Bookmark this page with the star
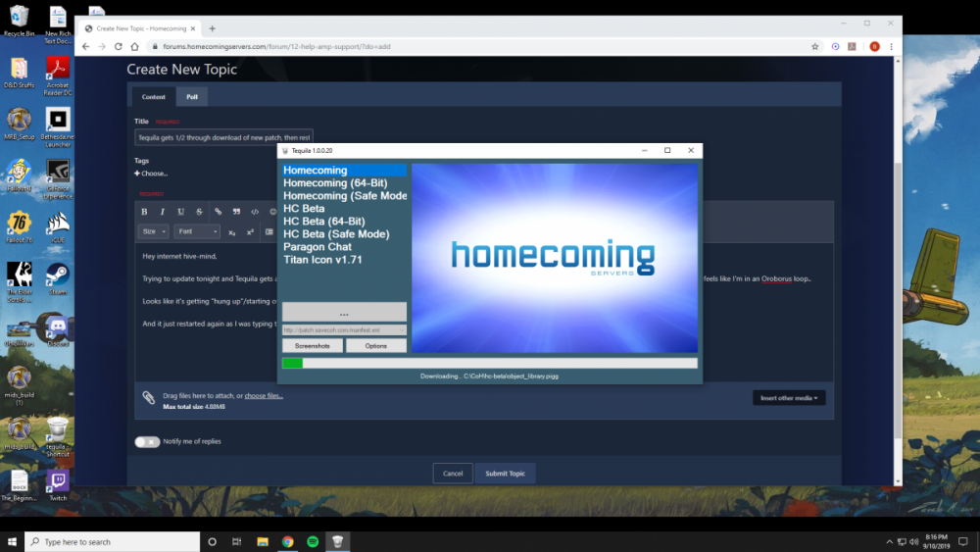The height and width of the screenshot is (552, 980). point(815,46)
